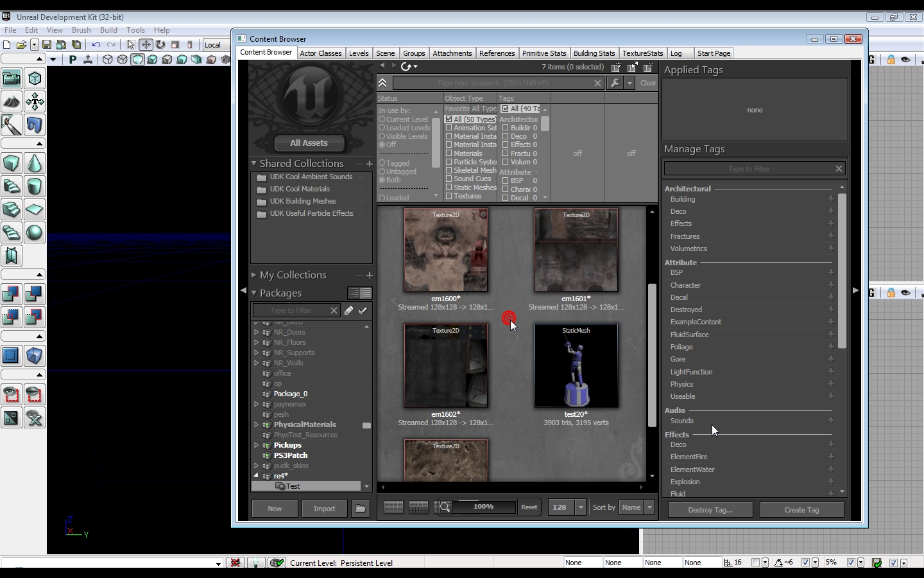Click the Create Tag button

(801, 510)
